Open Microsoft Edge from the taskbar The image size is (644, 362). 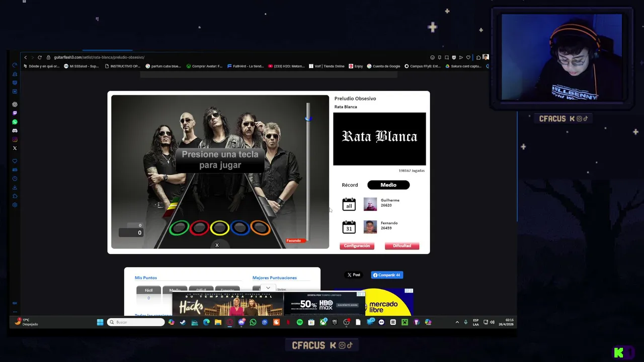point(206,322)
